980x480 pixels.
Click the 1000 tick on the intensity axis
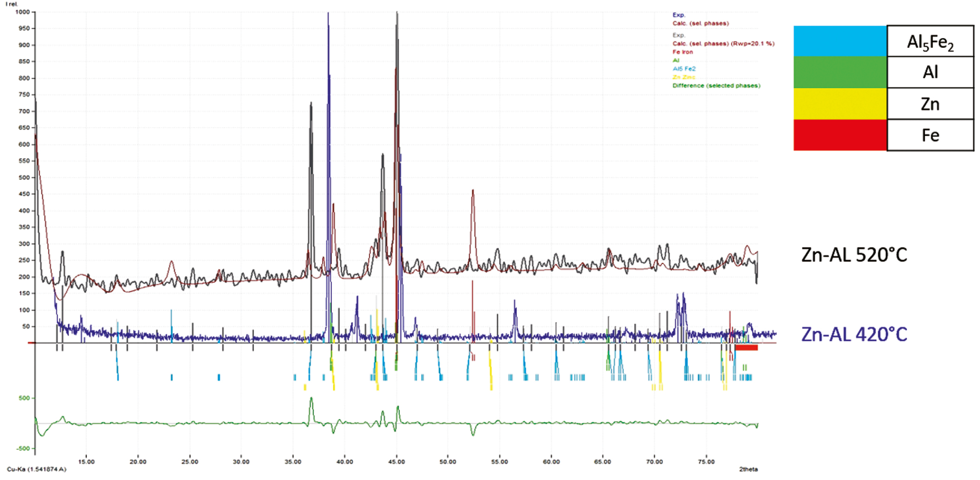[x=22, y=12]
